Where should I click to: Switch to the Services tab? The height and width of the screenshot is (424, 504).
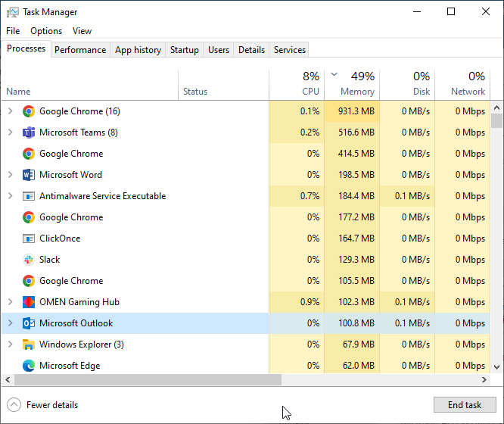(290, 50)
